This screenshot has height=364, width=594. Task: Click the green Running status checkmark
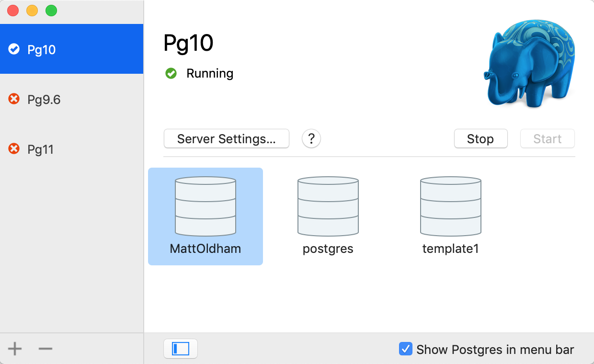pyautogui.click(x=171, y=73)
